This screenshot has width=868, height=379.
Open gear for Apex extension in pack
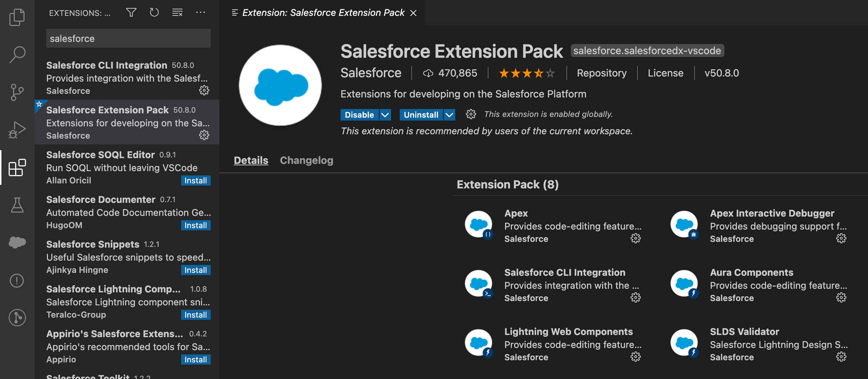(636, 238)
